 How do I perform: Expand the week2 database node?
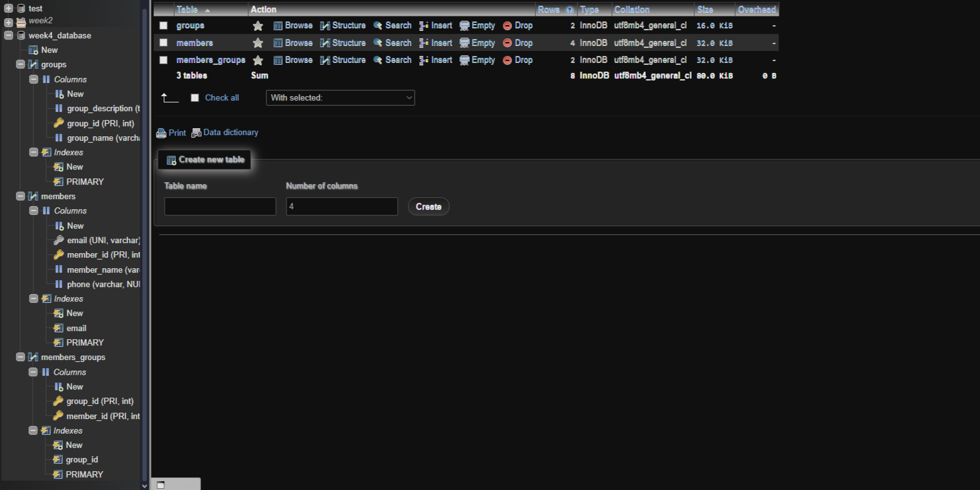pyautogui.click(x=9, y=21)
